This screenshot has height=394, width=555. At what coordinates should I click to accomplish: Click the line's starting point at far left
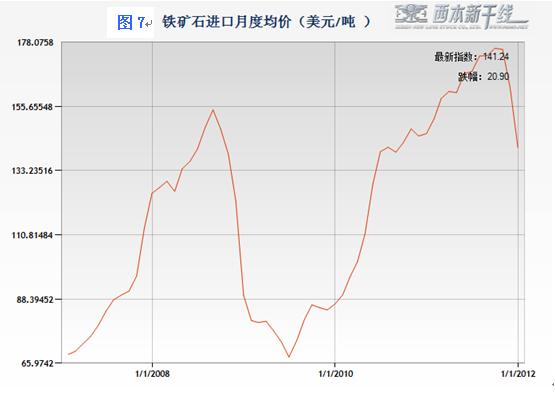(69, 354)
